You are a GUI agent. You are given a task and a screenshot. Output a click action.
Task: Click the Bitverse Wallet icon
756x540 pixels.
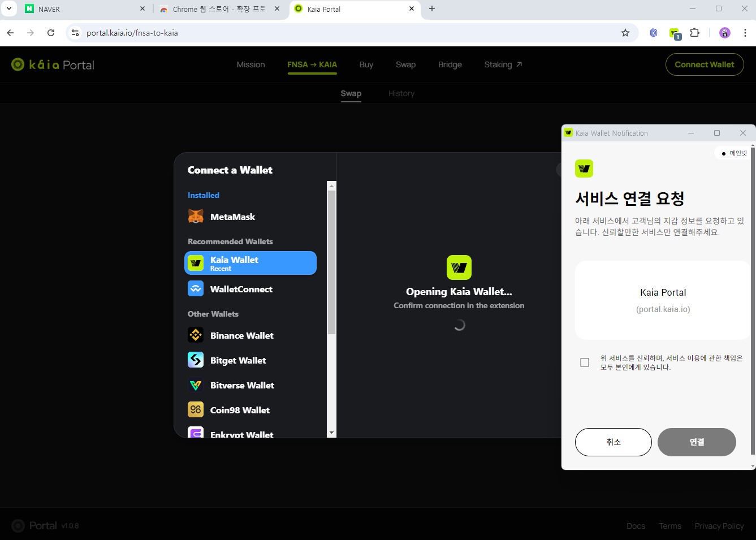pyautogui.click(x=196, y=385)
